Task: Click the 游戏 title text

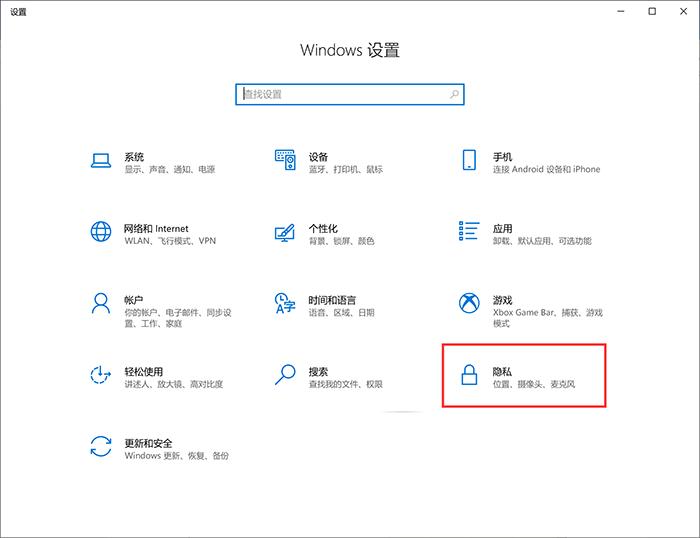Action: click(x=503, y=300)
